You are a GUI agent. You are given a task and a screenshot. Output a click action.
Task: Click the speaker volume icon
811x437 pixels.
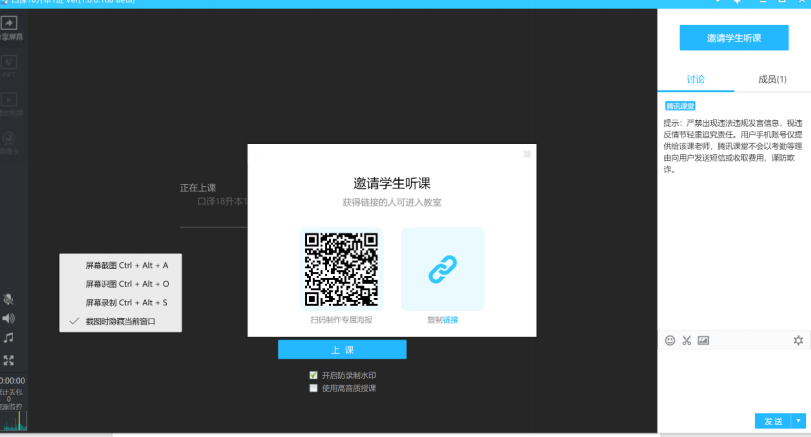pos(9,318)
